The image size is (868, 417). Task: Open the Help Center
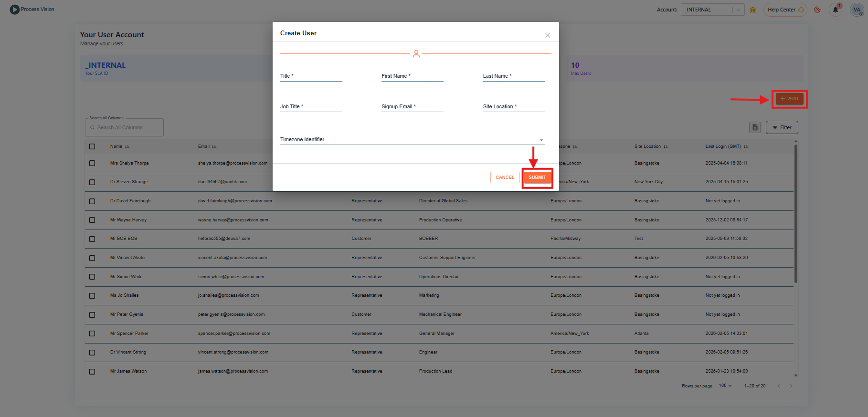coord(785,10)
